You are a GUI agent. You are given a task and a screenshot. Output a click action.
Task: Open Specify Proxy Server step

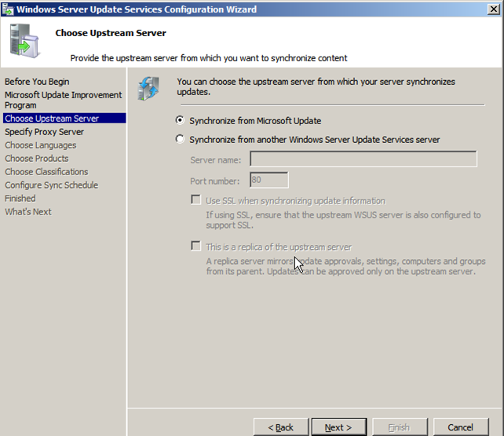tap(44, 132)
